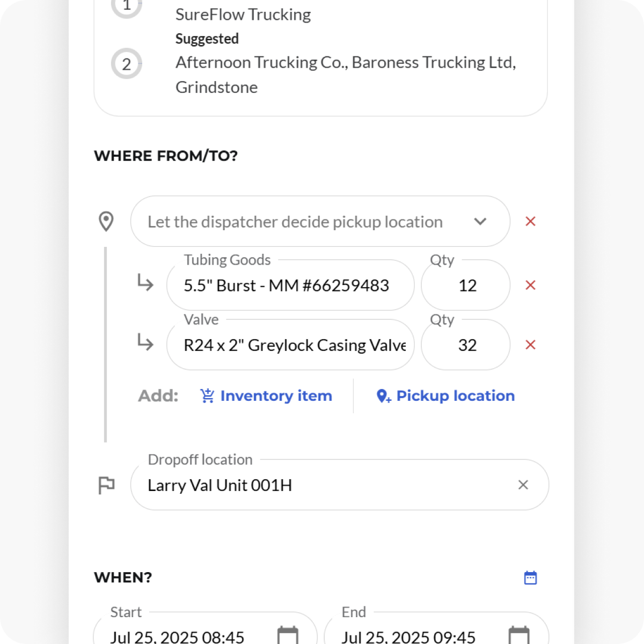Select the Let the dispatcher decide pickup combo box
This screenshot has height=644, width=644.
pyautogui.click(x=320, y=221)
